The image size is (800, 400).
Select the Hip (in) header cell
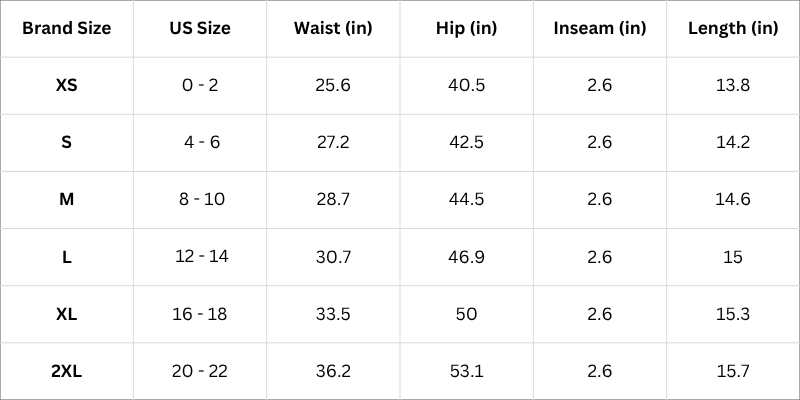(467, 28)
